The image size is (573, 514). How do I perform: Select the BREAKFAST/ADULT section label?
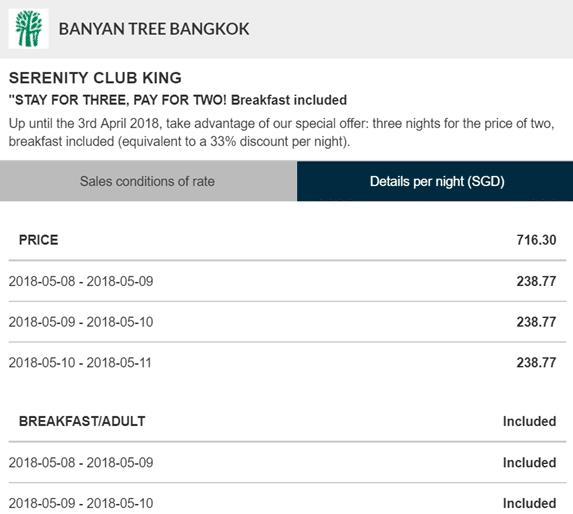point(82,421)
